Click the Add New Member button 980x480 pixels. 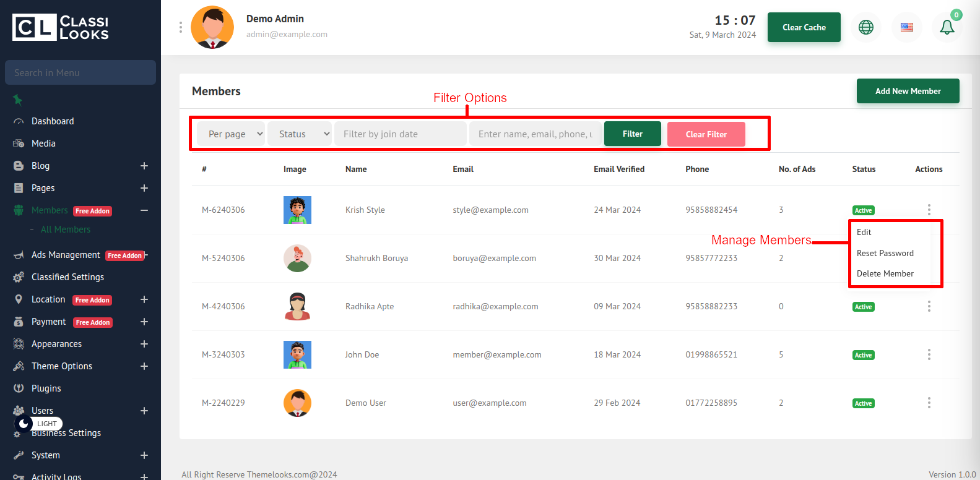908,91
